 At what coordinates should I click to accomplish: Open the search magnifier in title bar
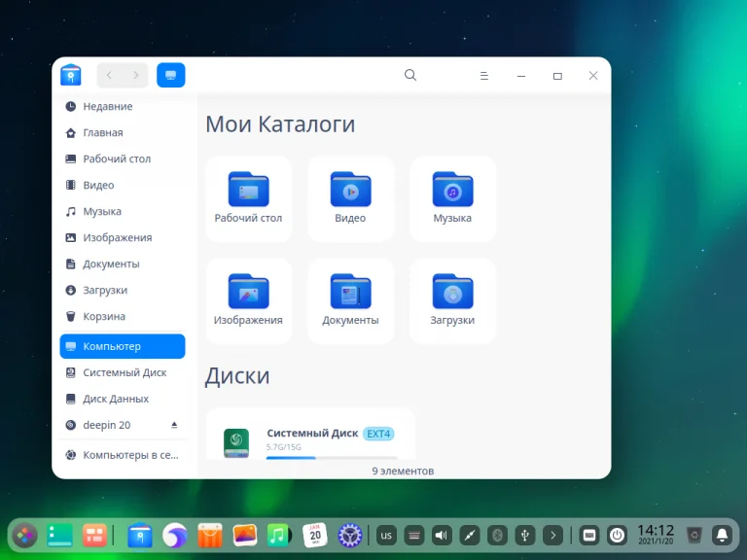pyautogui.click(x=410, y=76)
